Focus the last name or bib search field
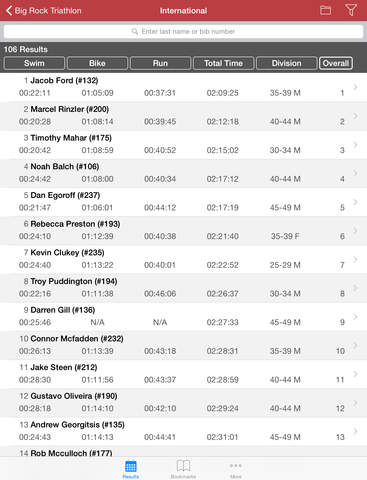The height and width of the screenshot is (480, 367). pyautogui.click(x=183, y=32)
